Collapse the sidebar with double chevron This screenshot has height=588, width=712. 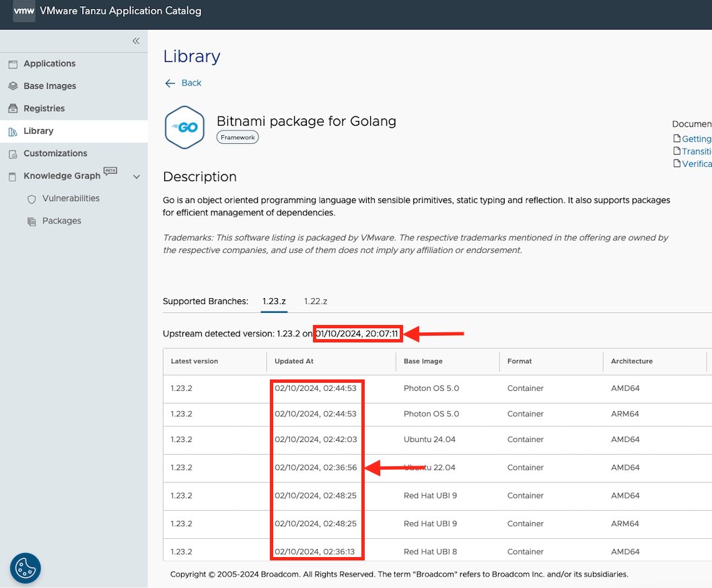pyautogui.click(x=136, y=41)
